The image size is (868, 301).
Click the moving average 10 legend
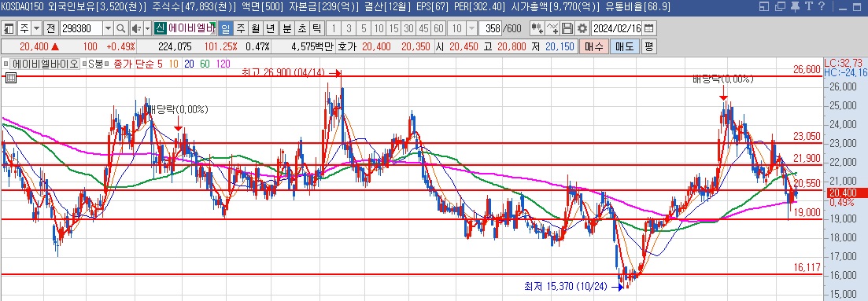point(174,64)
